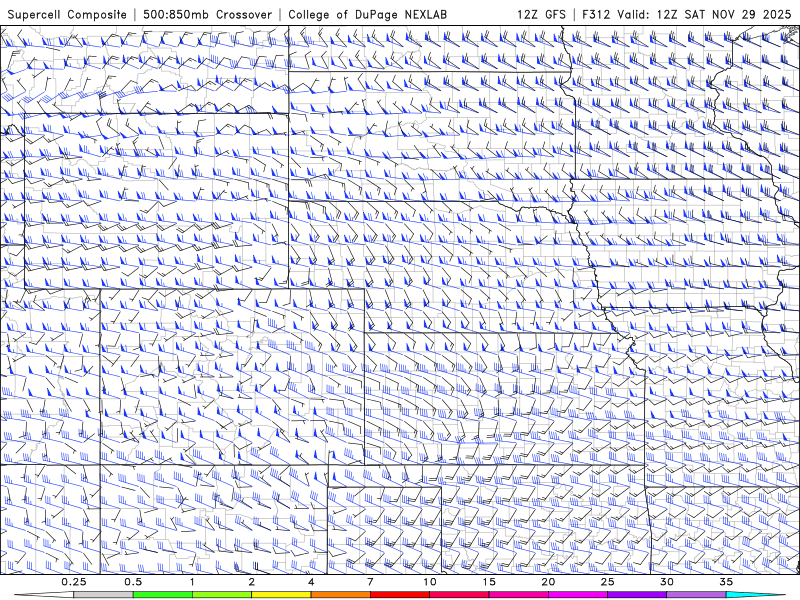Click the gray legend swatch after 0.25
The width and height of the screenshot is (800, 600).
(103, 595)
